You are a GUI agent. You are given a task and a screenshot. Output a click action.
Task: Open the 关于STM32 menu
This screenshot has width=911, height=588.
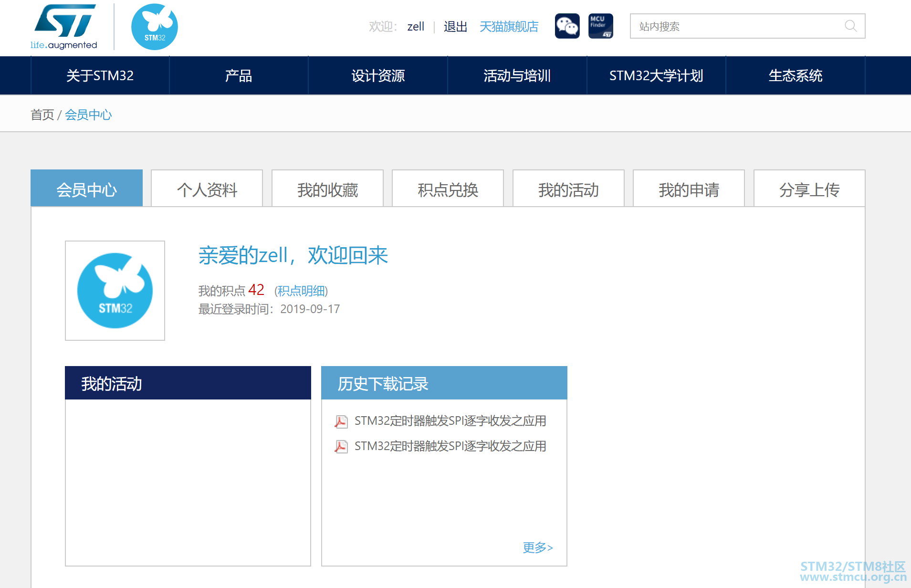(100, 75)
